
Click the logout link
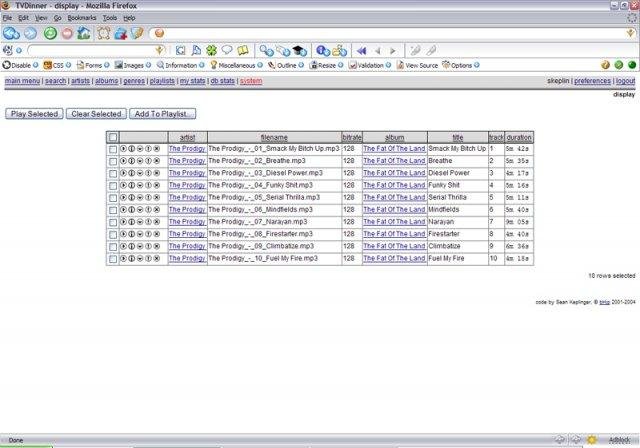click(x=625, y=81)
